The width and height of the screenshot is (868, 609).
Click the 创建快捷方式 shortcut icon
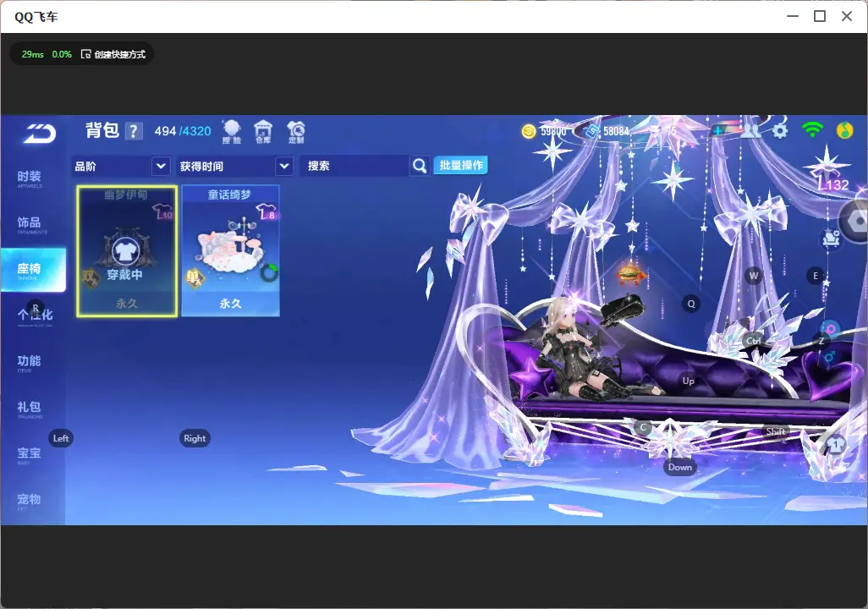click(85, 54)
